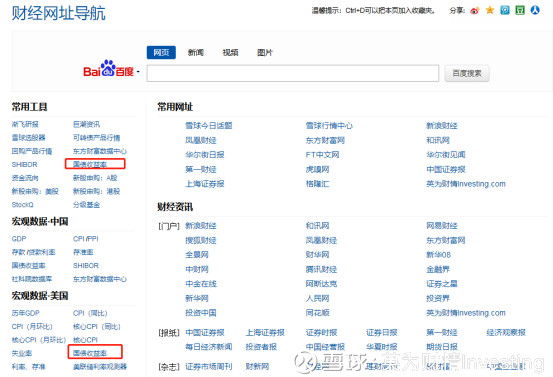Click the 百度搜索 button
The image size is (553, 377).
coord(467,73)
